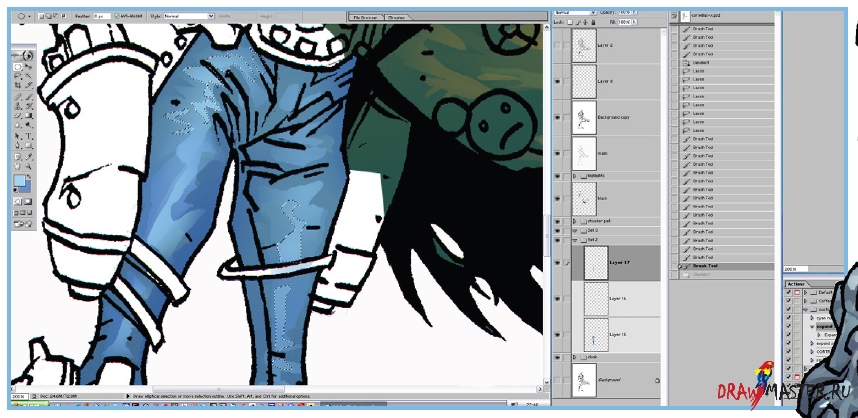Select the Move tool in the toolbox

coord(28,67)
